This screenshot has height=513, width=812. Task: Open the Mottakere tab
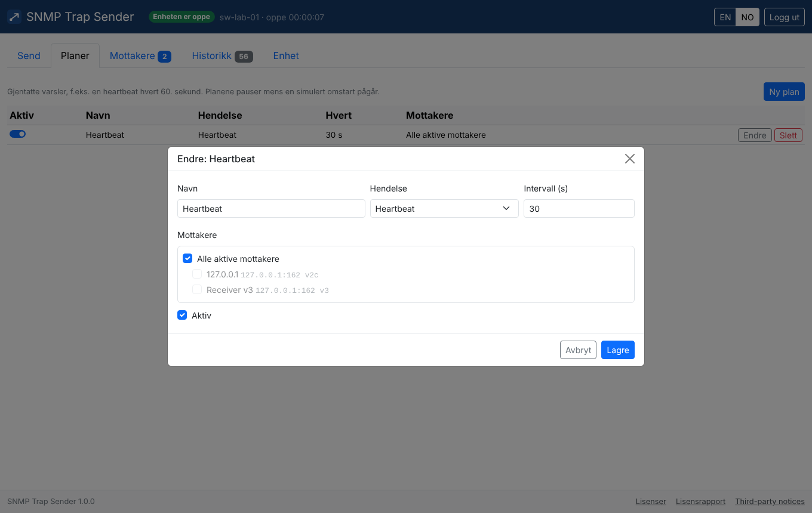140,55
